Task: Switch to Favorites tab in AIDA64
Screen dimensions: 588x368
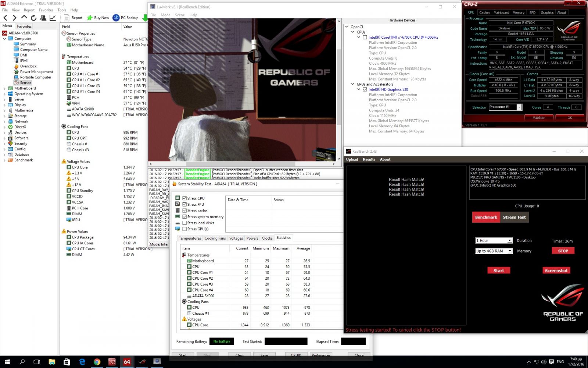Action: click(24, 26)
